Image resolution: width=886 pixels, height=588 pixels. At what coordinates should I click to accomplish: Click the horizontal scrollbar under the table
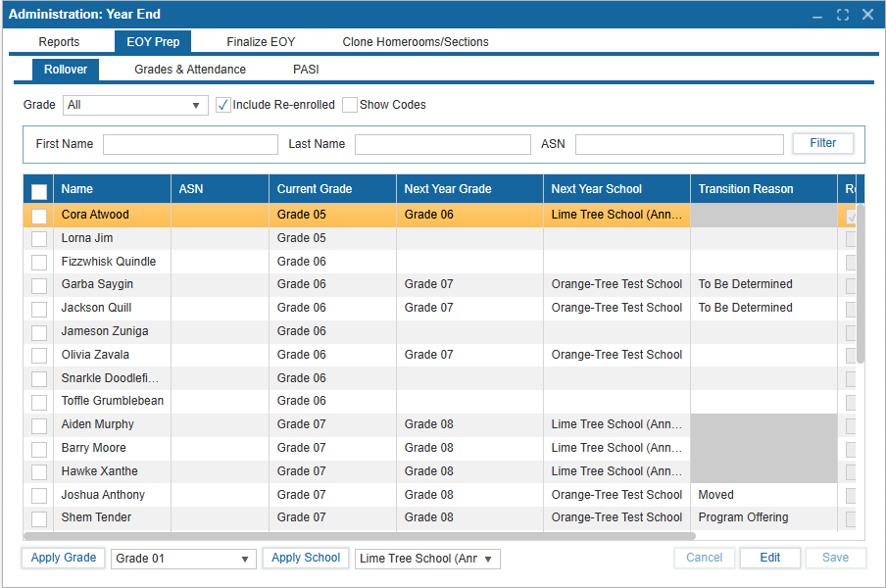359,536
